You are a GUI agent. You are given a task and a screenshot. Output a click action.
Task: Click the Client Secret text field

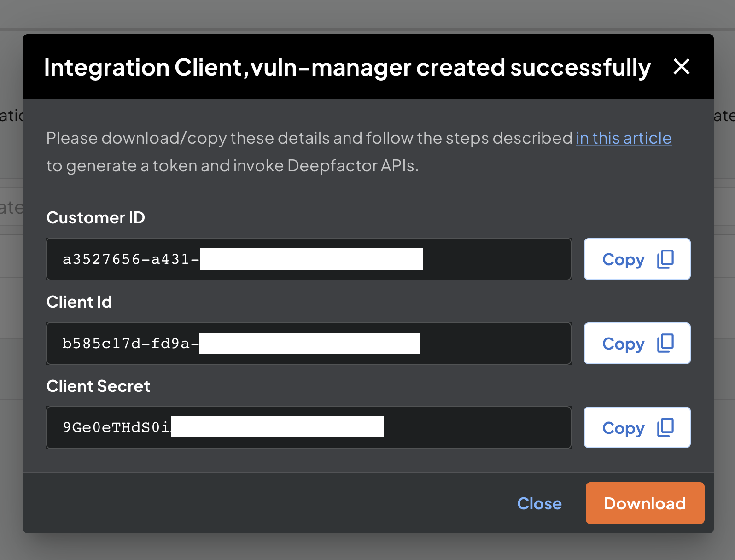coord(309,427)
